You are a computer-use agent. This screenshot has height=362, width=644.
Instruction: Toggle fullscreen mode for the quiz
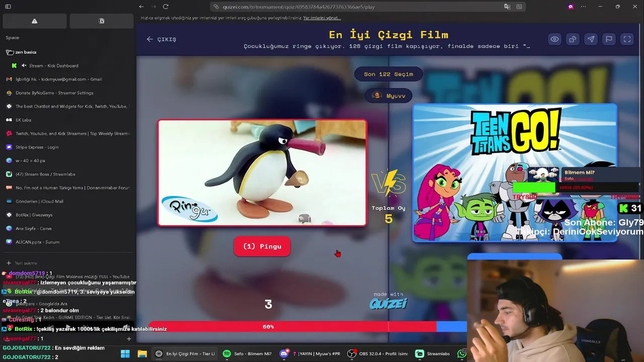[x=627, y=39]
